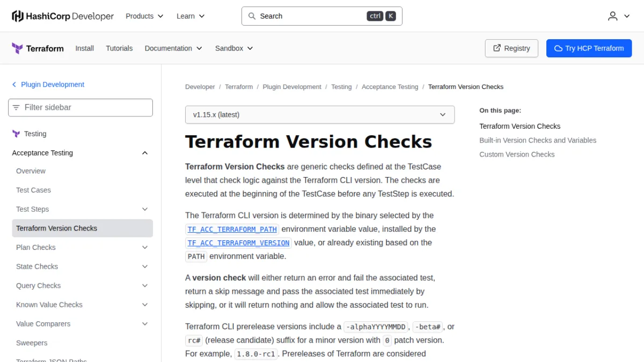Click the Developer breadcrumb link
Screen dimensions: 644x362
[x=200, y=87]
